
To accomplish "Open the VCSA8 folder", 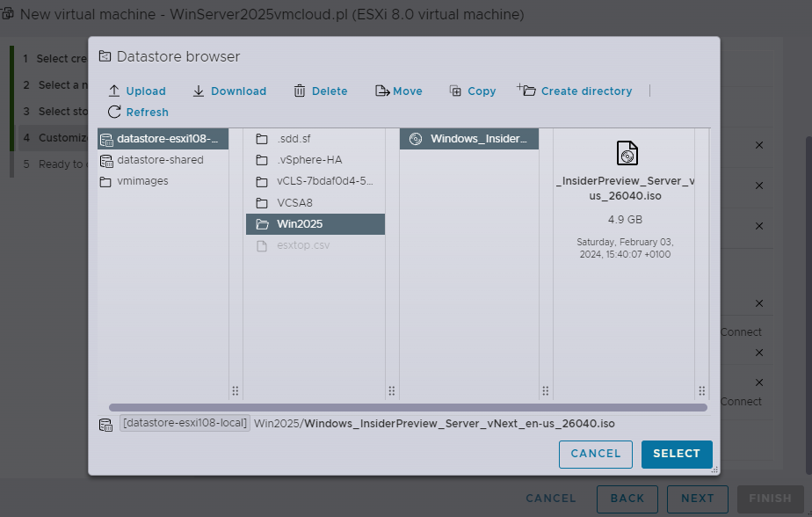I will (315, 203).
